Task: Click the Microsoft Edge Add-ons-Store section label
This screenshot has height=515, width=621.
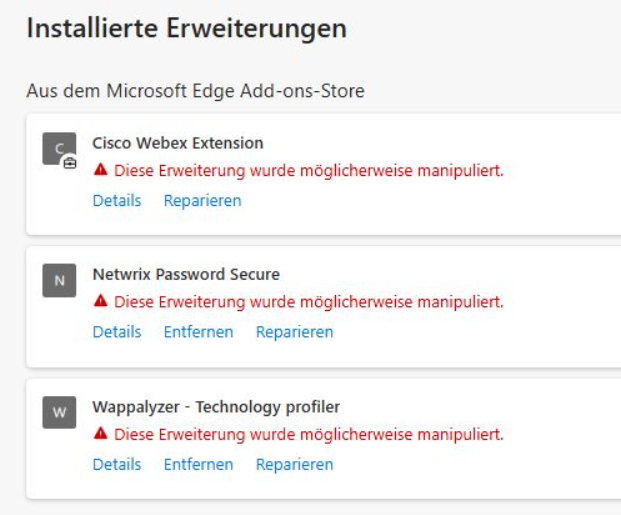Action: pos(195,92)
